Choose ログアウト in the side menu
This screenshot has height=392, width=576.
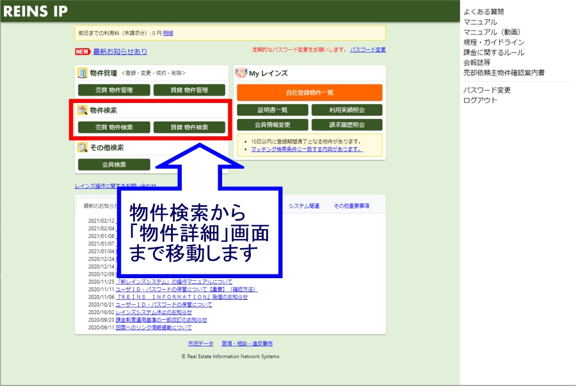pyautogui.click(x=480, y=100)
